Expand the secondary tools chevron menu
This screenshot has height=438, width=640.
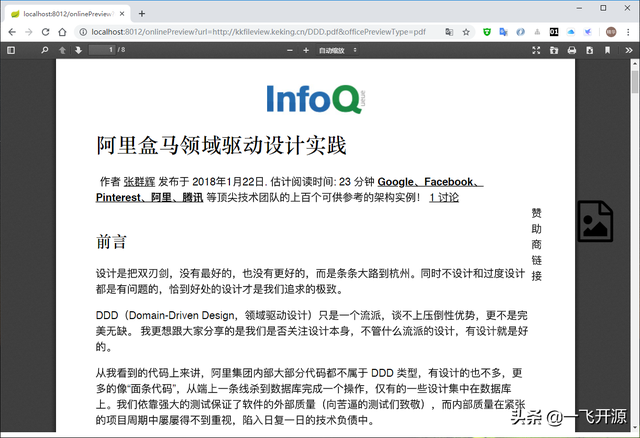pyautogui.click(x=629, y=50)
